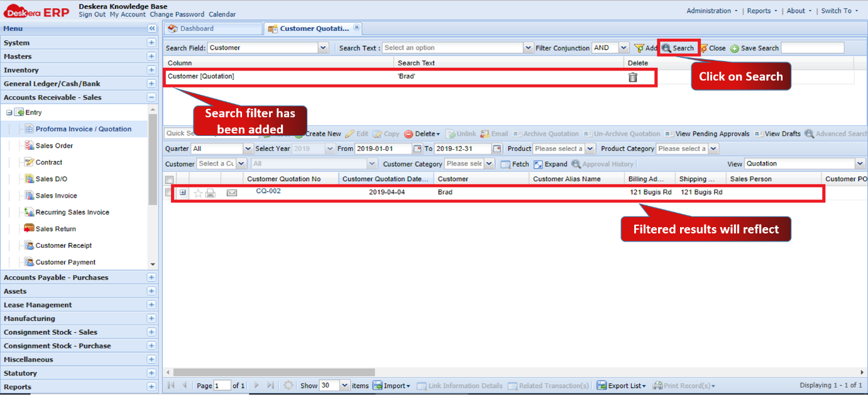Print CQ-002 using the printer icon
868x397 pixels.
(211, 193)
